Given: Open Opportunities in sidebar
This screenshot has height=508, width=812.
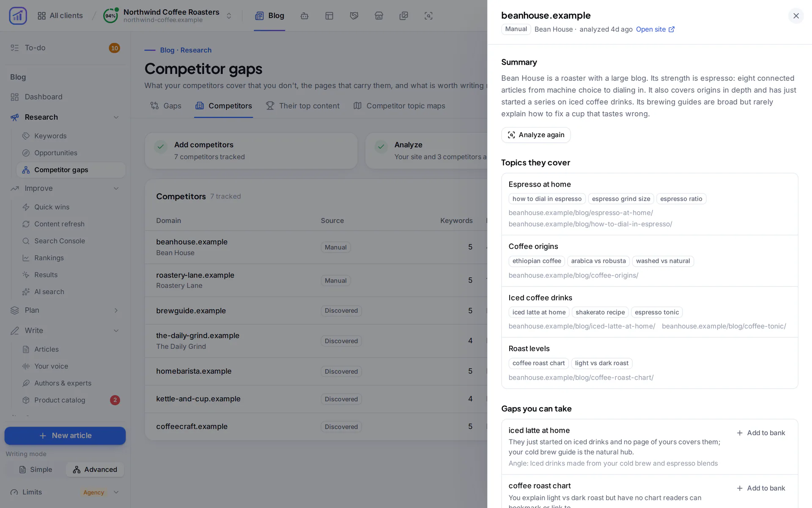Looking at the screenshot, I should pyautogui.click(x=71, y=153).
